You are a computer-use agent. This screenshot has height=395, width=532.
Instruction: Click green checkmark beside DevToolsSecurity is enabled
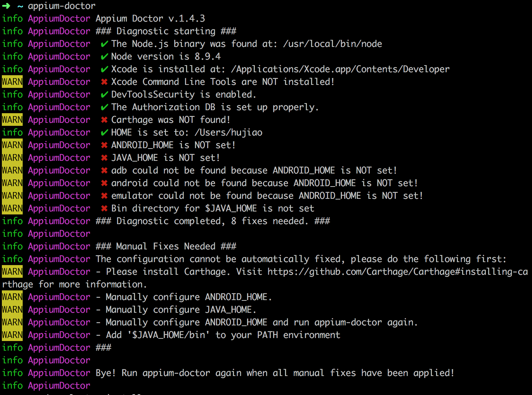[x=105, y=95]
